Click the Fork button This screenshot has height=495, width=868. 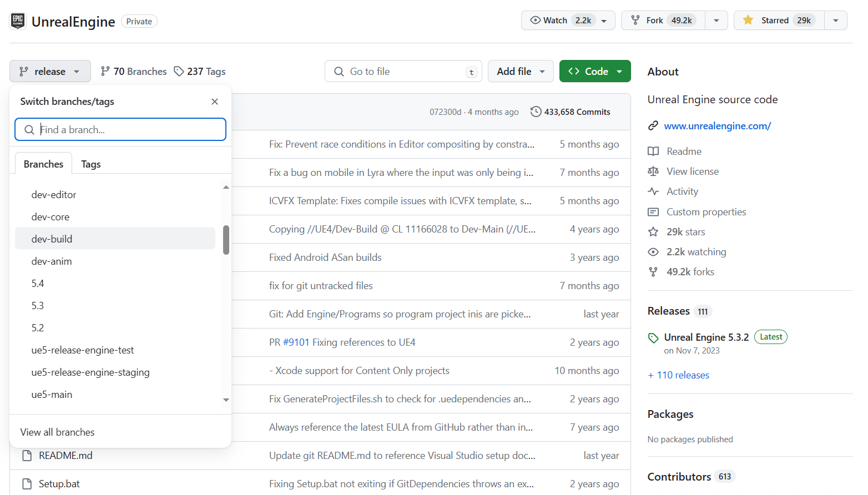pos(663,21)
